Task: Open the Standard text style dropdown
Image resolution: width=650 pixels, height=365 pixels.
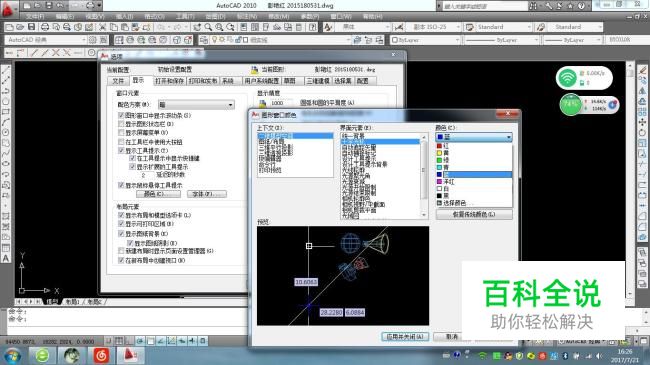Action: tap(498, 27)
